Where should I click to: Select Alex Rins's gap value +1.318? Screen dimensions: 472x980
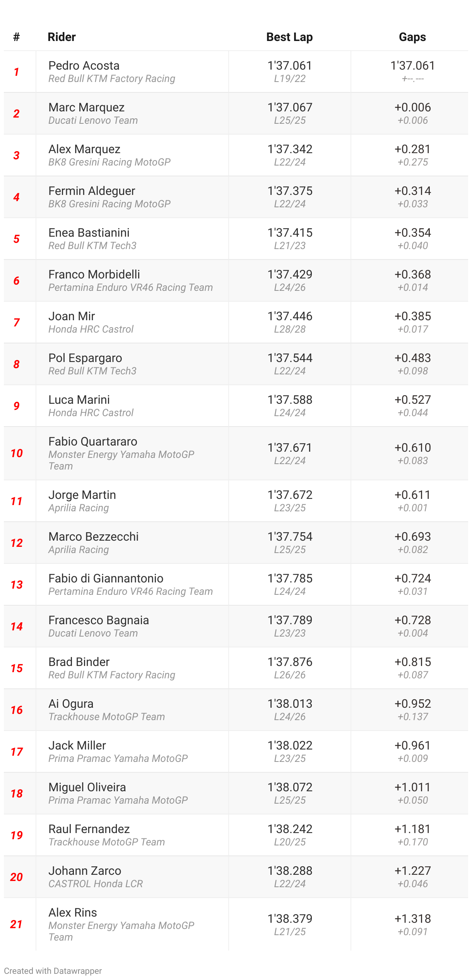412,919
